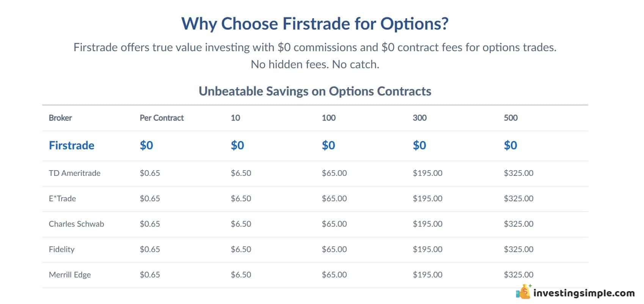Viewport: 644px width, 304px height.
Task: Click the Broker column header
Action: point(60,118)
